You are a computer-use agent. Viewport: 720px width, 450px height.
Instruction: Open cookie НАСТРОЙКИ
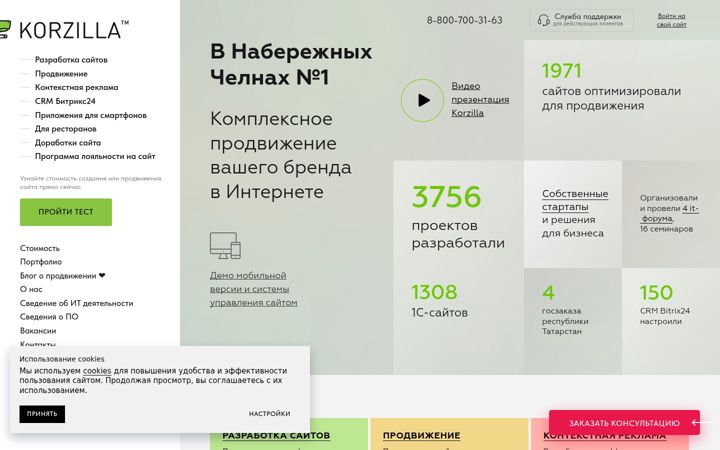pyautogui.click(x=270, y=414)
